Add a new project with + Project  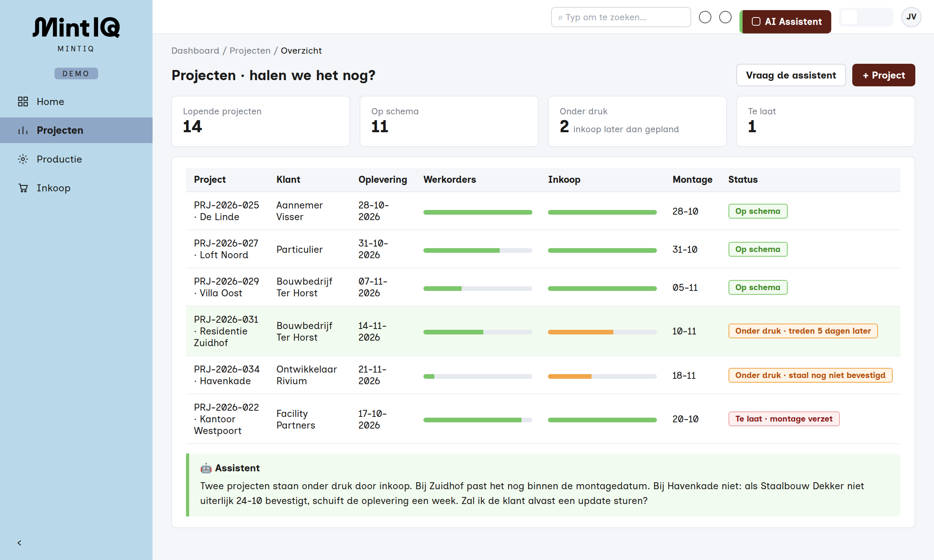883,75
